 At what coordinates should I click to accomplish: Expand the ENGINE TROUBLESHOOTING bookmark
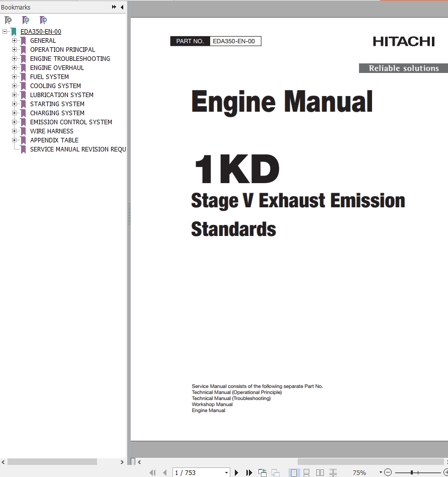14,58
